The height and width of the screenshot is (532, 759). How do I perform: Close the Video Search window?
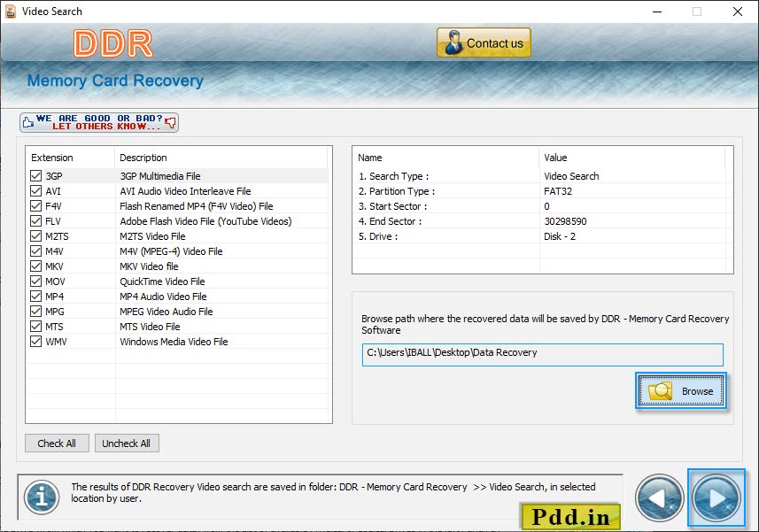(x=737, y=12)
